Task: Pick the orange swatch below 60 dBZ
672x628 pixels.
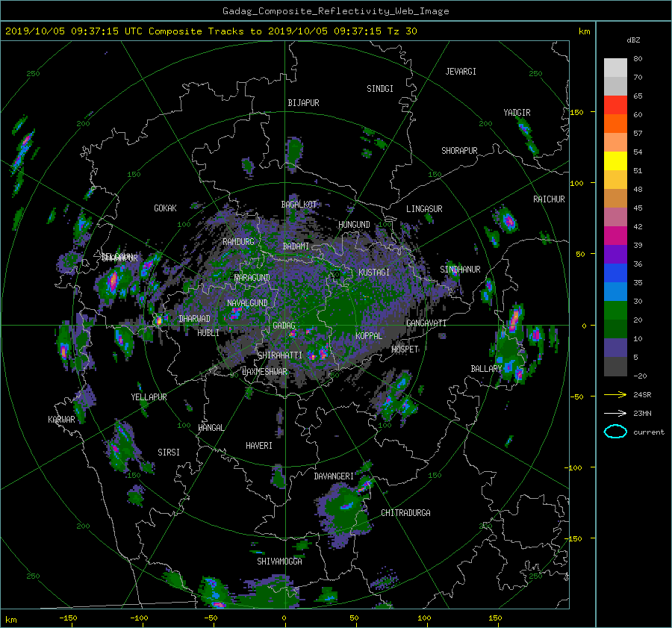Action: click(x=615, y=123)
